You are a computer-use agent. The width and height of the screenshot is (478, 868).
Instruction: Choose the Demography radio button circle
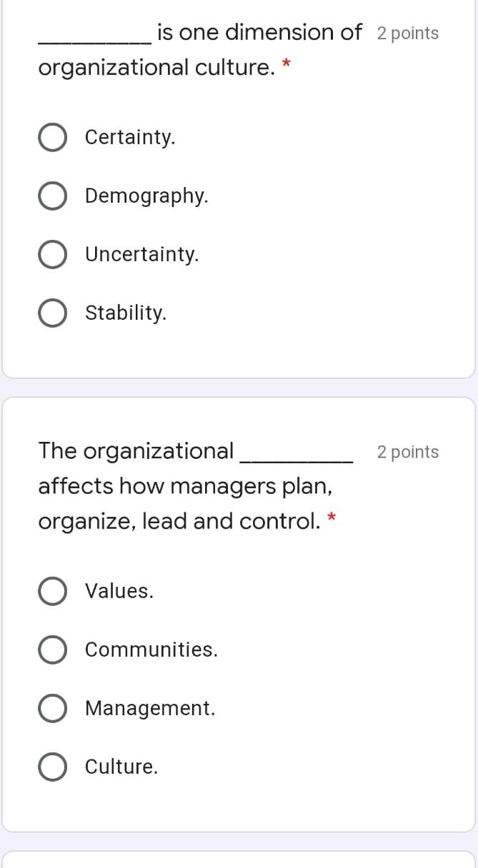coord(52,196)
